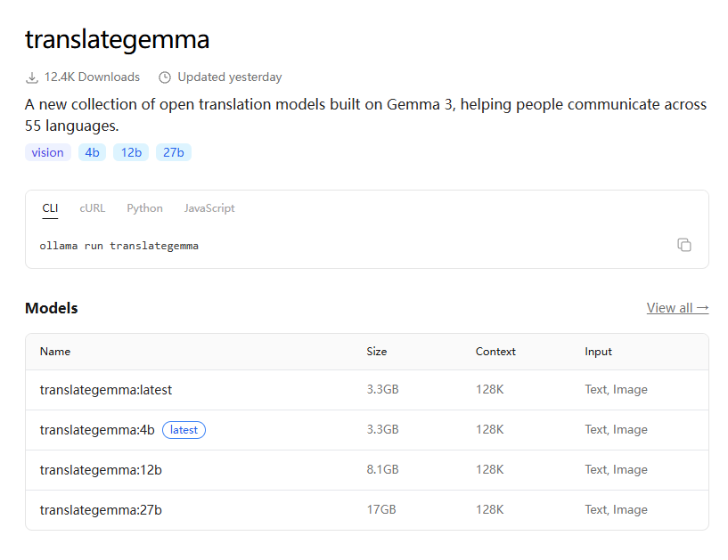Click the 12b size tag
This screenshot has height=560, width=728.
click(131, 152)
